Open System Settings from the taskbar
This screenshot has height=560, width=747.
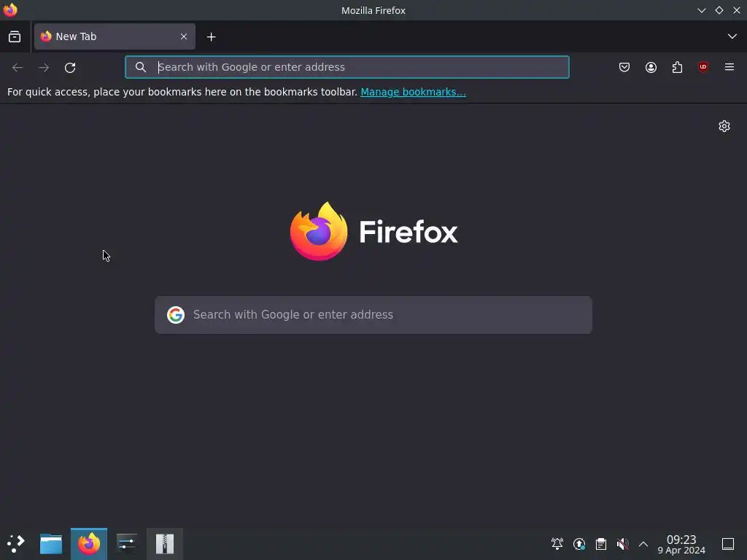(x=127, y=544)
